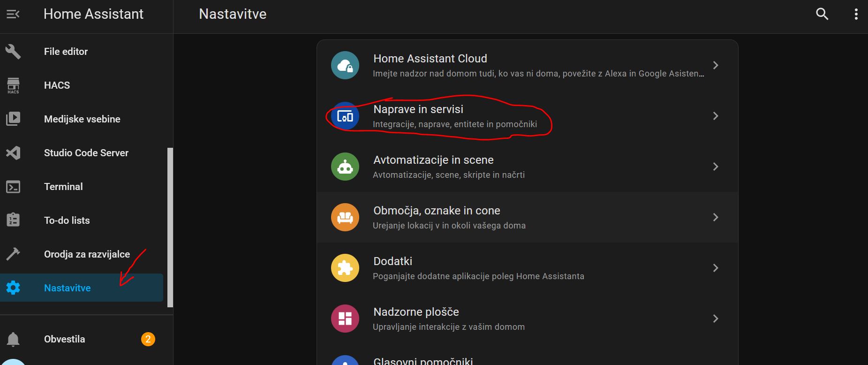Click the Nastavitve gear icon
Image resolution: width=868 pixels, height=365 pixels.
point(13,288)
